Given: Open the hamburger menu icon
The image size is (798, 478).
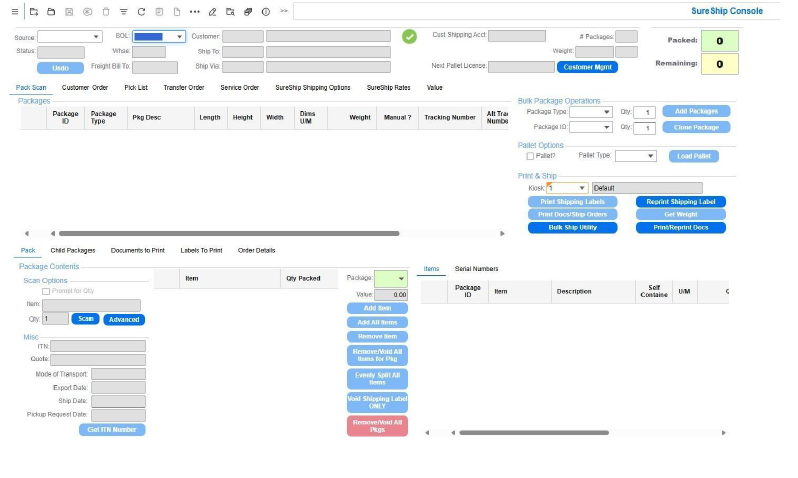Looking at the screenshot, I should click(14, 11).
